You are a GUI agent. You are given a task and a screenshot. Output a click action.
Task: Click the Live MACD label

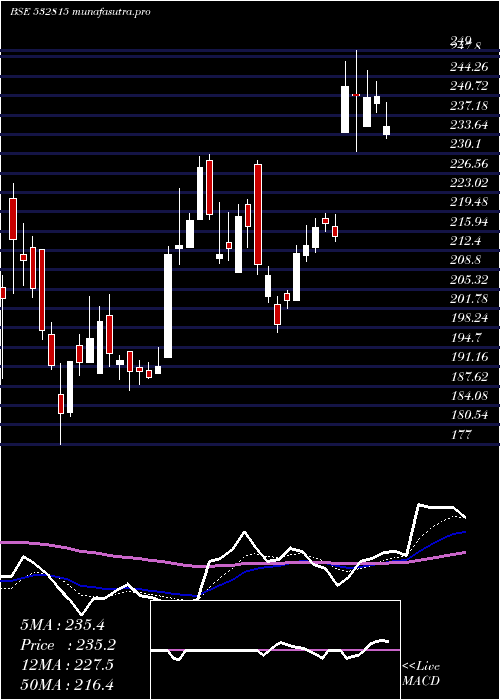click(x=421, y=674)
